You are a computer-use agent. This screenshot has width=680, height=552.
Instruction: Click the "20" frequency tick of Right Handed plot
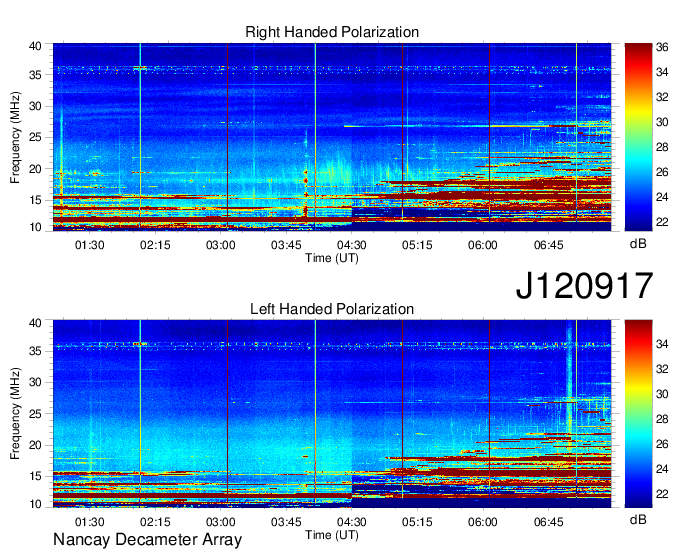pyautogui.click(x=35, y=169)
